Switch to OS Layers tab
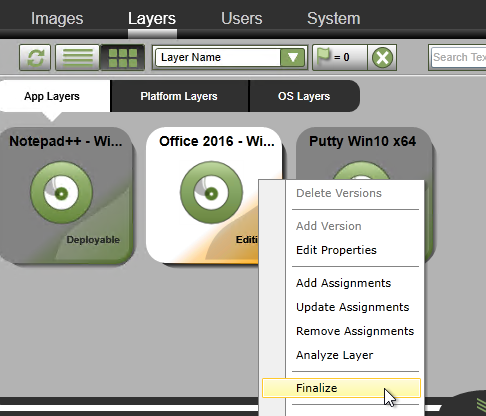This screenshot has width=486, height=416. 304,96
